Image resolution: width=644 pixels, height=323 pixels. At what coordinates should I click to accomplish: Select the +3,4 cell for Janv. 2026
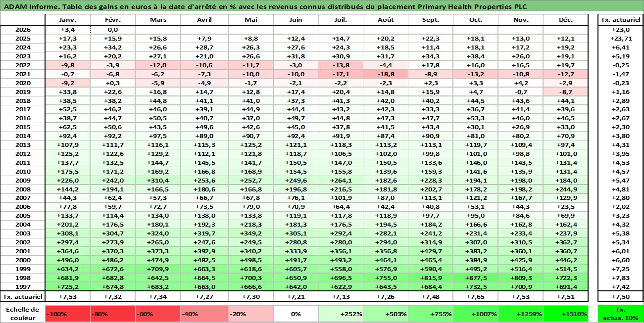point(67,30)
